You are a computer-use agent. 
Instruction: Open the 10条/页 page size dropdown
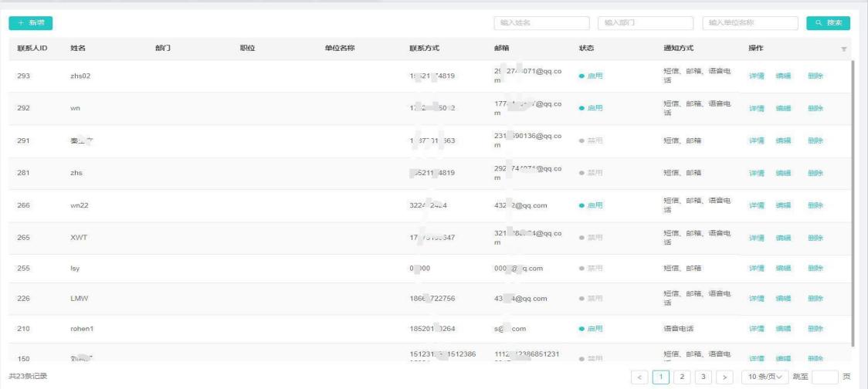tap(765, 377)
